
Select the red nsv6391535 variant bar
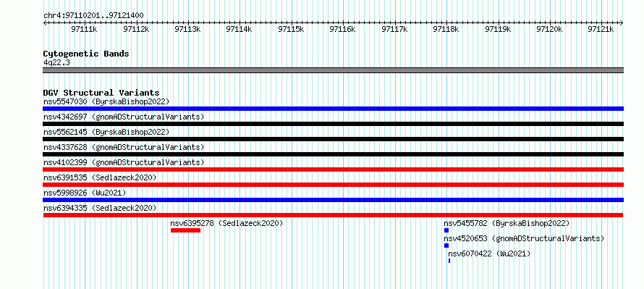pos(333,185)
